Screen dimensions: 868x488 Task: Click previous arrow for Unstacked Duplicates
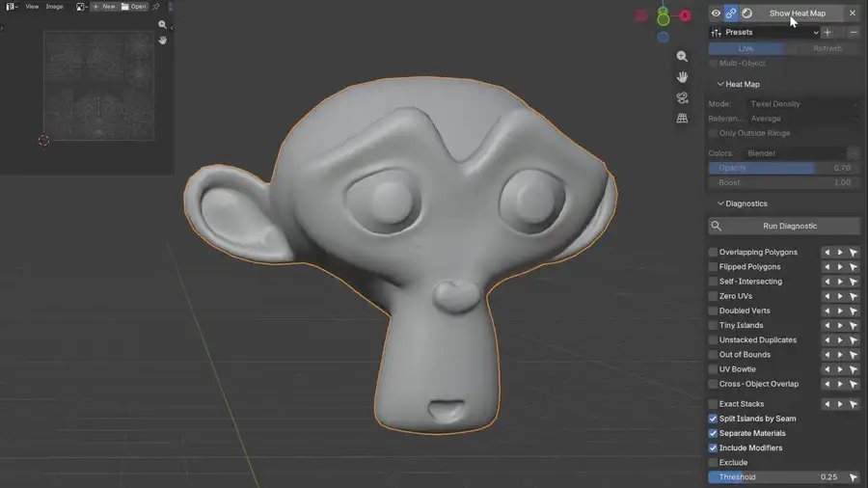[827, 340]
